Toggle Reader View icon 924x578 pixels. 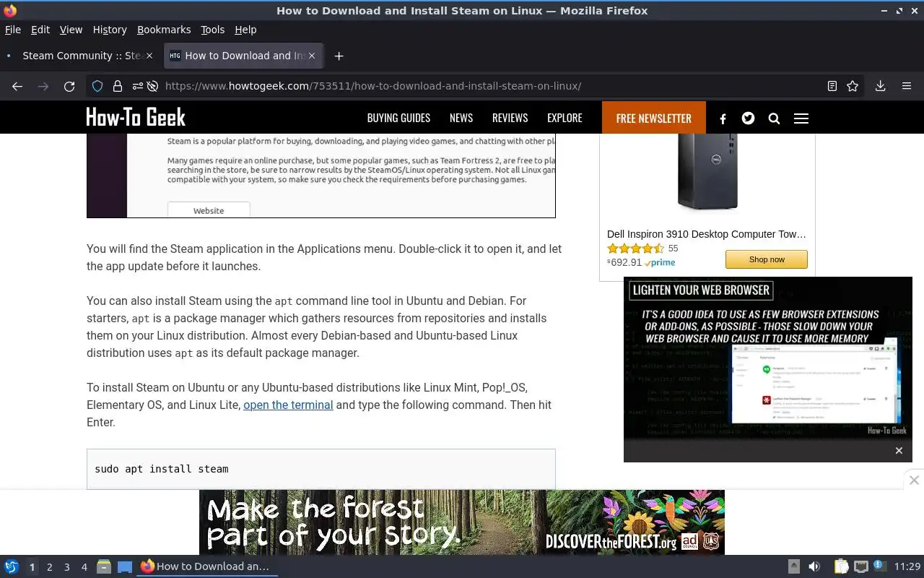[832, 86]
